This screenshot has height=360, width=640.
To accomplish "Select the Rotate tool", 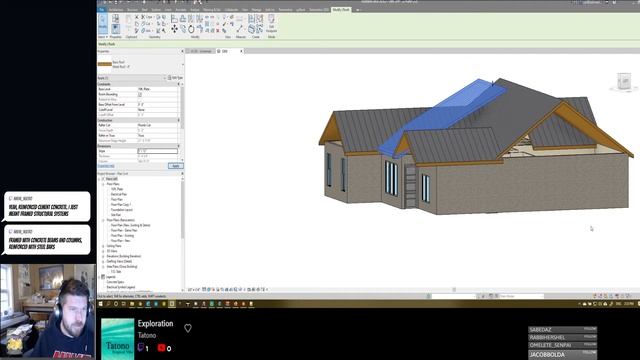I will point(191,29).
